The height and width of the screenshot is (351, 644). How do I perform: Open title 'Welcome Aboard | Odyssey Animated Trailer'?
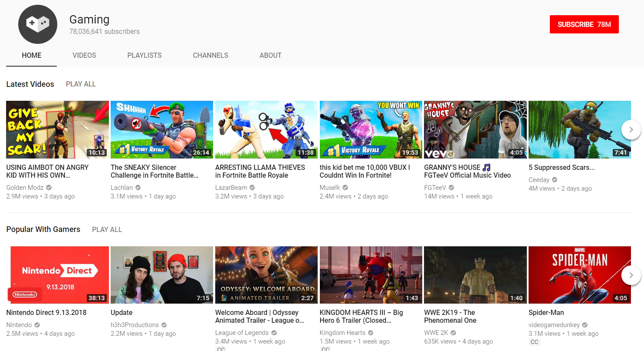pyautogui.click(x=260, y=316)
